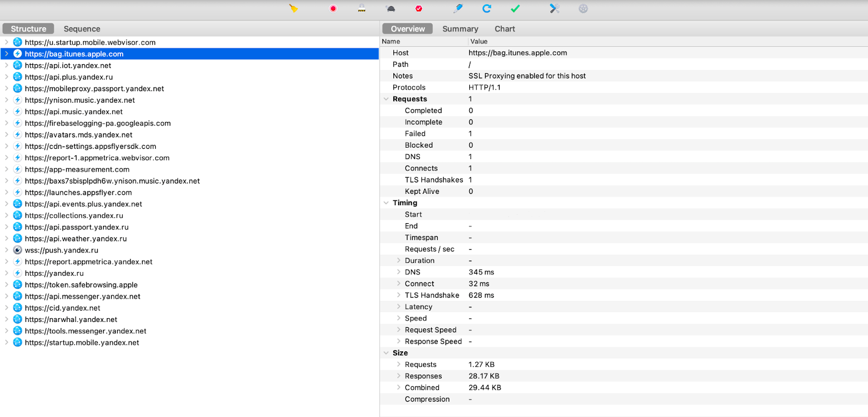The height and width of the screenshot is (417, 868).
Task: Toggle throttling with the turtle icon
Action: pyautogui.click(x=391, y=9)
